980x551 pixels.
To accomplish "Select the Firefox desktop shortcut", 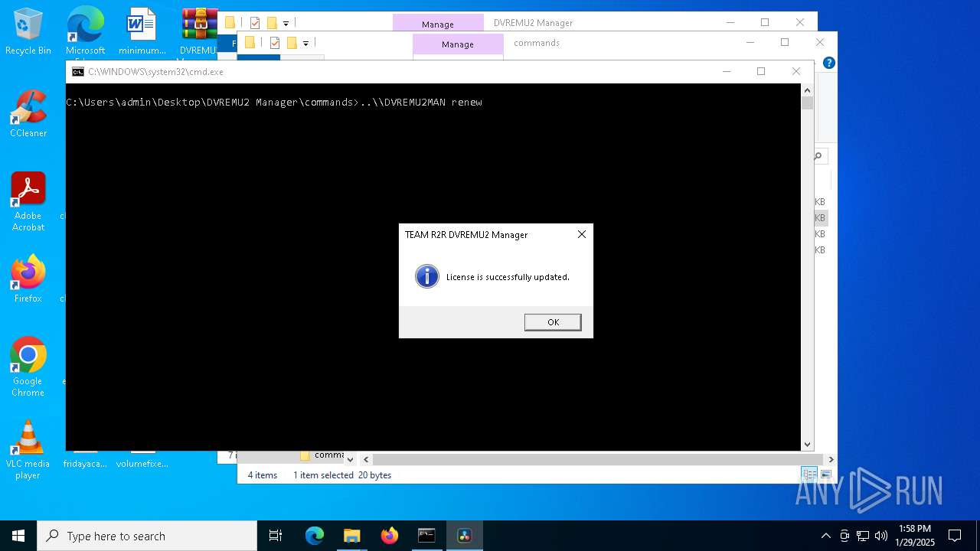I will 28,279.
